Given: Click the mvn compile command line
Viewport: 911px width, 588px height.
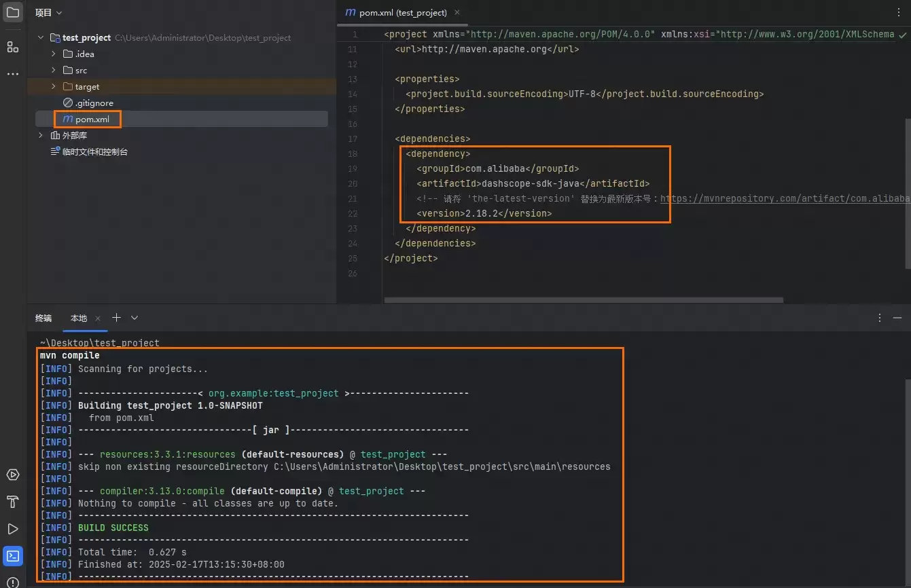Looking at the screenshot, I should (69, 356).
